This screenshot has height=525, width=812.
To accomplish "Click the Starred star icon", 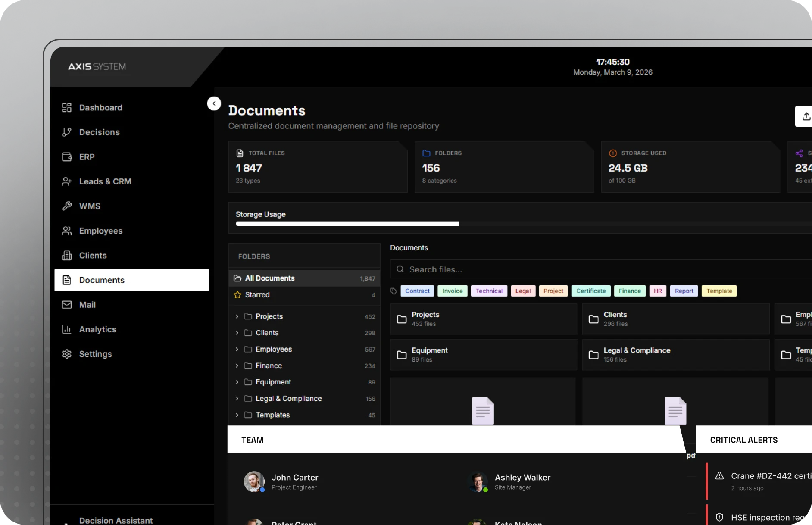I will [237, 295].
